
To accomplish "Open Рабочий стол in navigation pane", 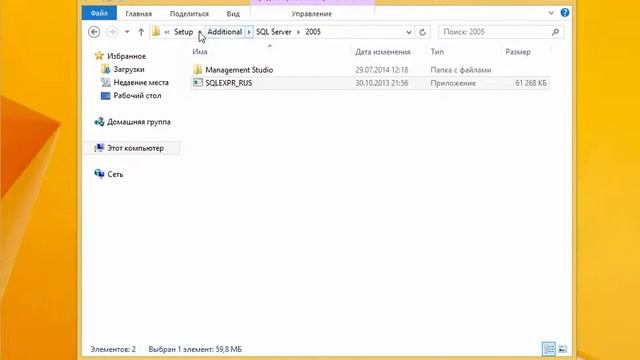I will 138,96.
